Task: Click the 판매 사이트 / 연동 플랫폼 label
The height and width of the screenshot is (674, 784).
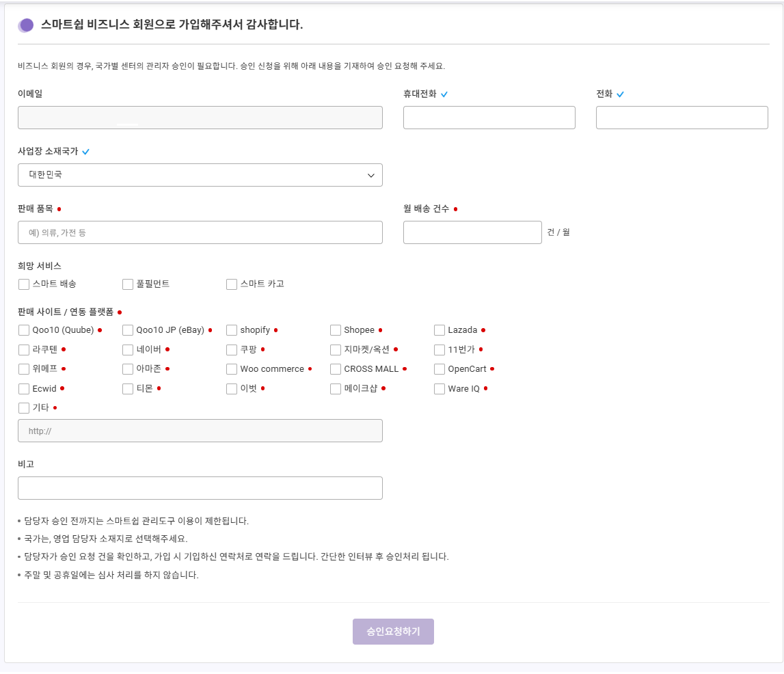Action: coord(66,312)
